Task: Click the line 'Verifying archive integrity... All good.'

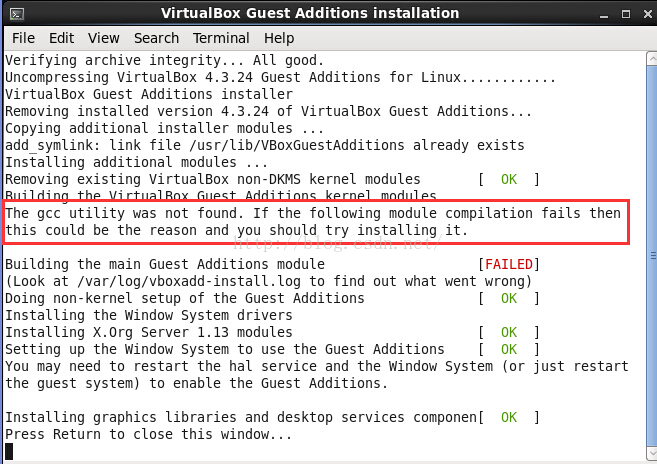Action: (x=165, y=60)
